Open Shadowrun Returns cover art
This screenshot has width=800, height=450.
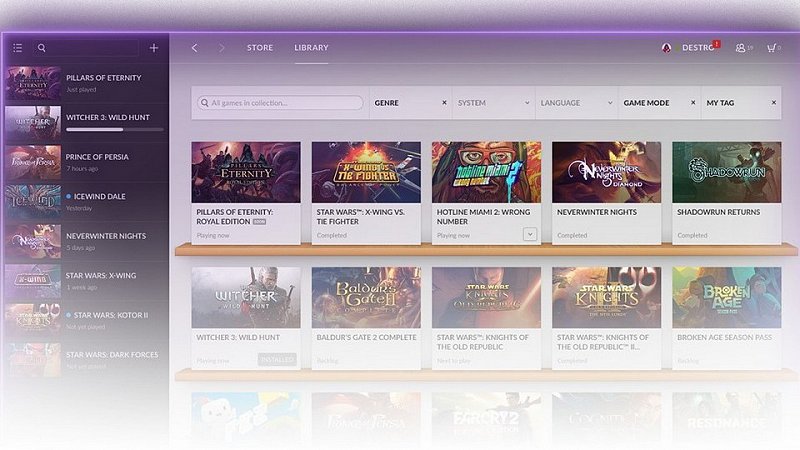727,172
